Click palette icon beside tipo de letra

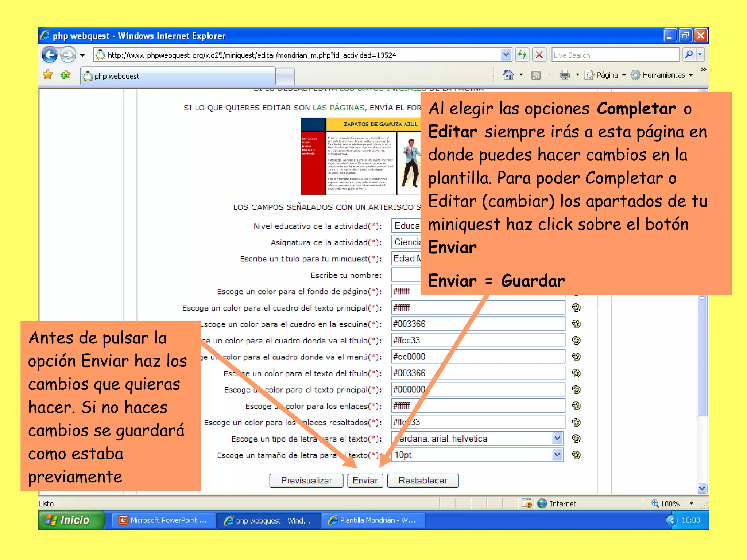click(x=576, y=439)
